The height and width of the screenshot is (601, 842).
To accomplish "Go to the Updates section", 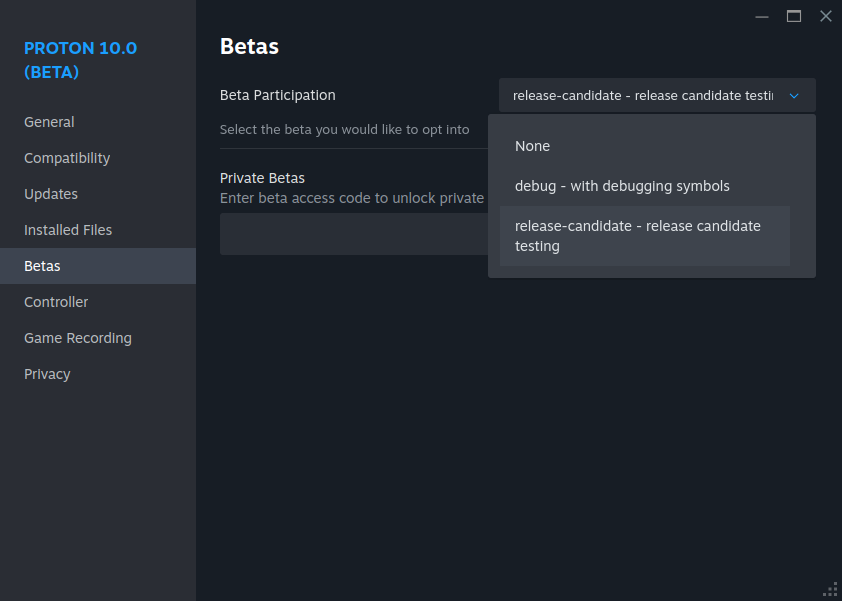I will pyautogui.click(x=51, y=194).
